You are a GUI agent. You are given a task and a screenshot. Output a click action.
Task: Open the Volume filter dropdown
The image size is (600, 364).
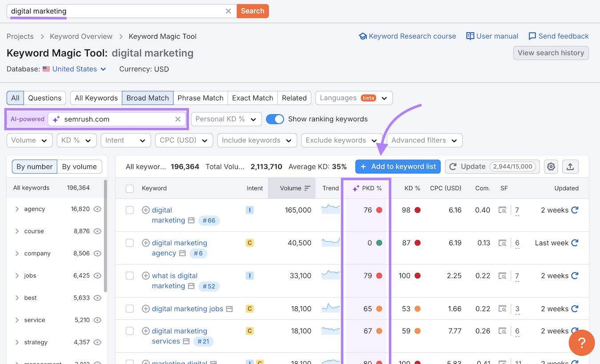(x=29, y=140)
